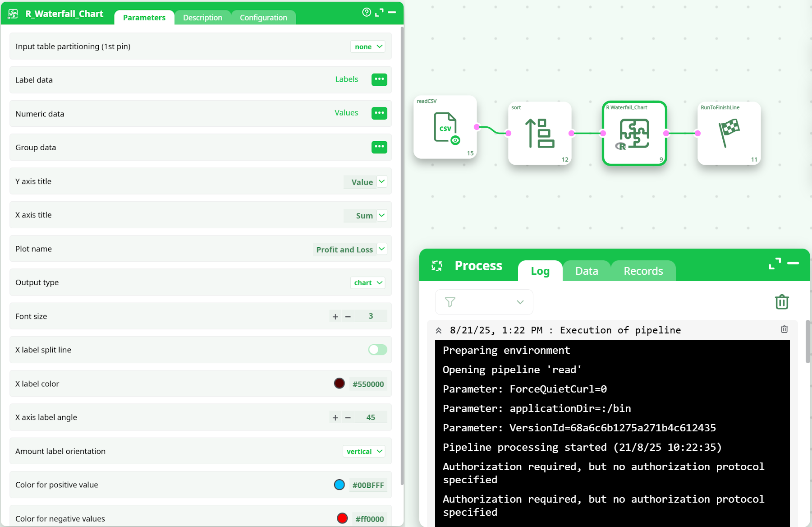The height and width of the screenshot is (527, 812).
Task: Open help for R_Waterfall_Chart panel
Action: (x=367, y=12)
